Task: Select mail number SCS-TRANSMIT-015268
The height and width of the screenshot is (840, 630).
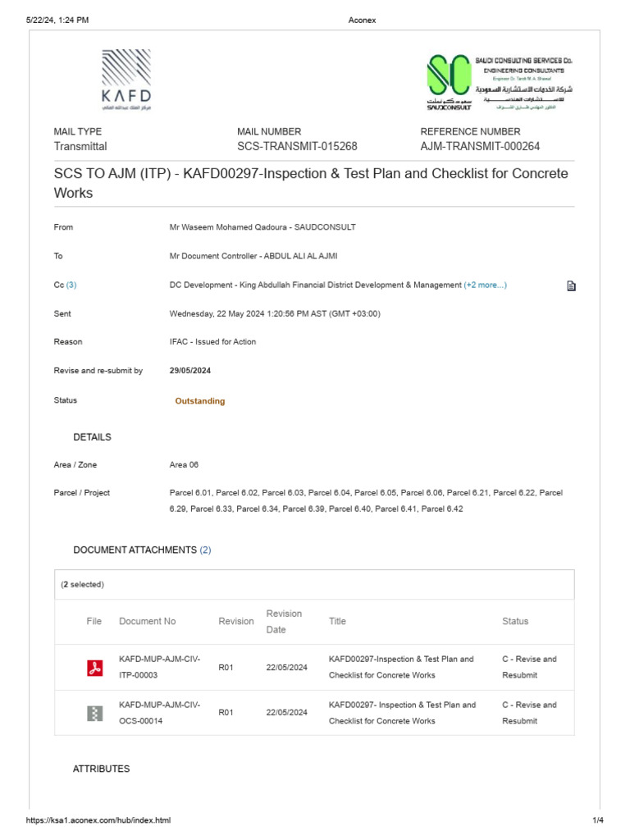Action: pyautogui.click(x=297, y=146)
